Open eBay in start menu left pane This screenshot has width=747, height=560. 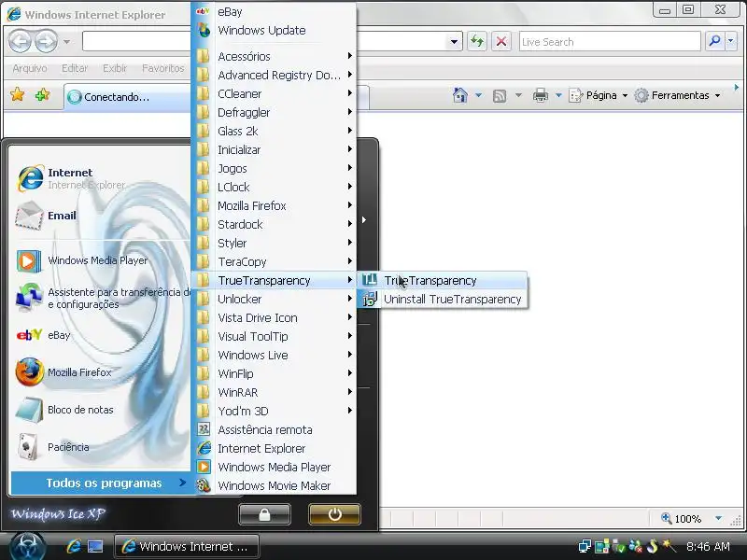pyautogui.click(x=100, y=335)
